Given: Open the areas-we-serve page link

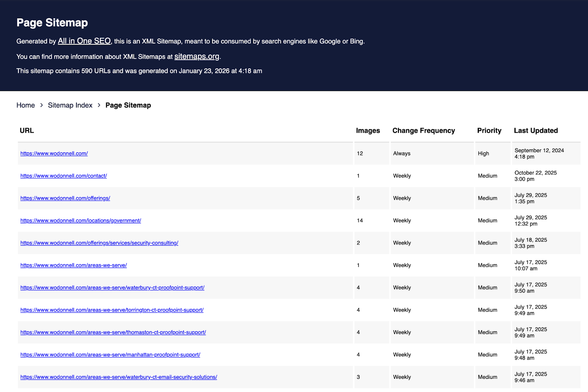Looking at the screenshot, I should [x=73, y=265].
